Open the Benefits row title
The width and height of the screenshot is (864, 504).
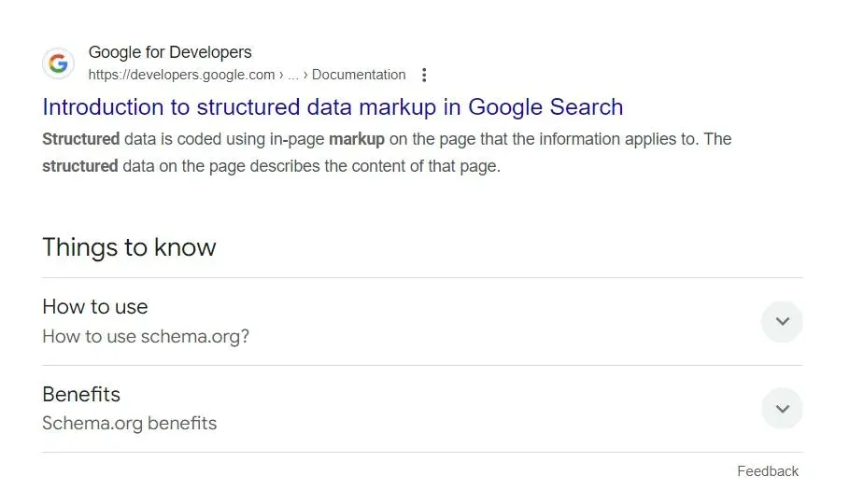point(81,395)
